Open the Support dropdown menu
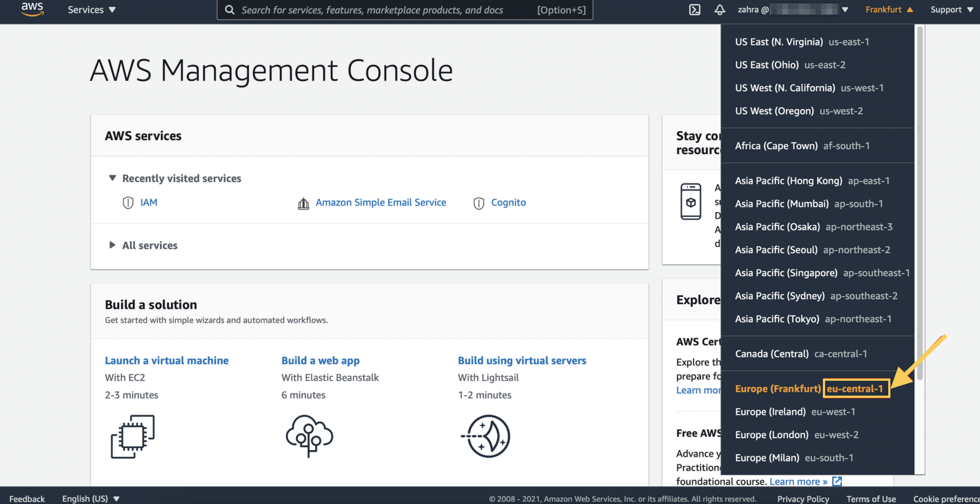The width and height of the screenshot is (980, 504). (952, 9)
